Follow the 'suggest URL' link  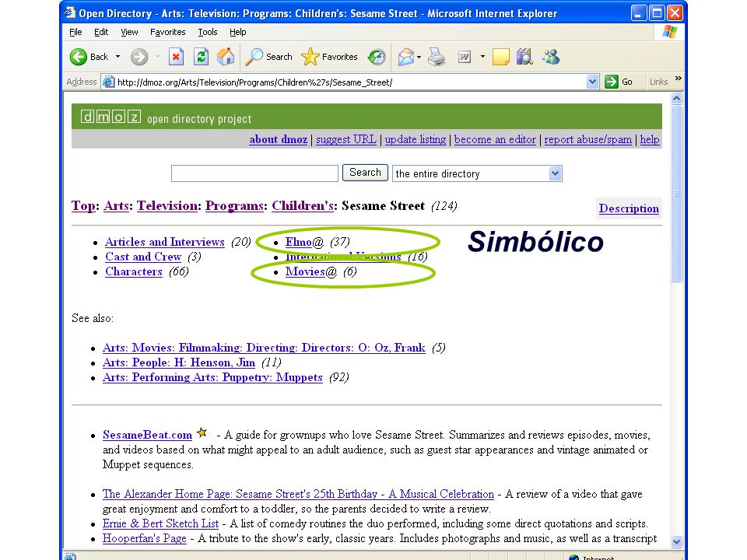tap(346, 139)
